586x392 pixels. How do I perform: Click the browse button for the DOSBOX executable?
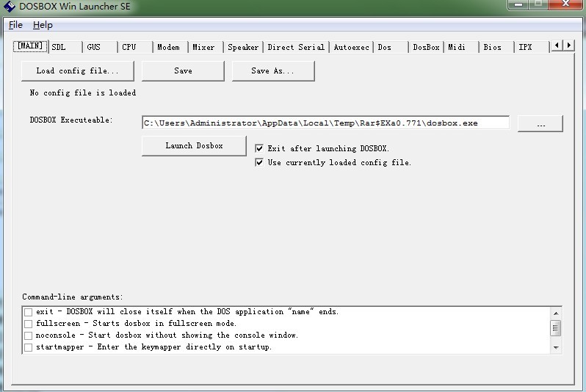540,124
